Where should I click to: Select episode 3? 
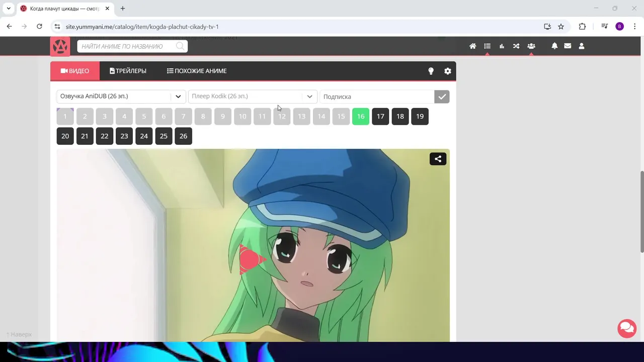coord(105,116)
